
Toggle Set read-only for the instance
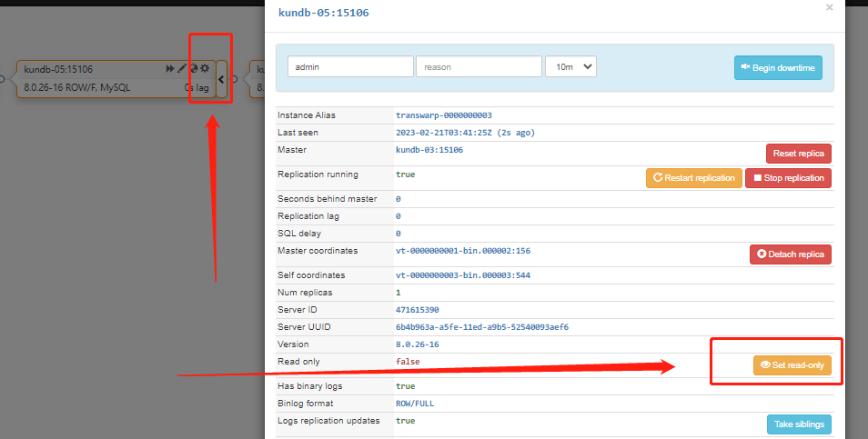pos(792,365)
